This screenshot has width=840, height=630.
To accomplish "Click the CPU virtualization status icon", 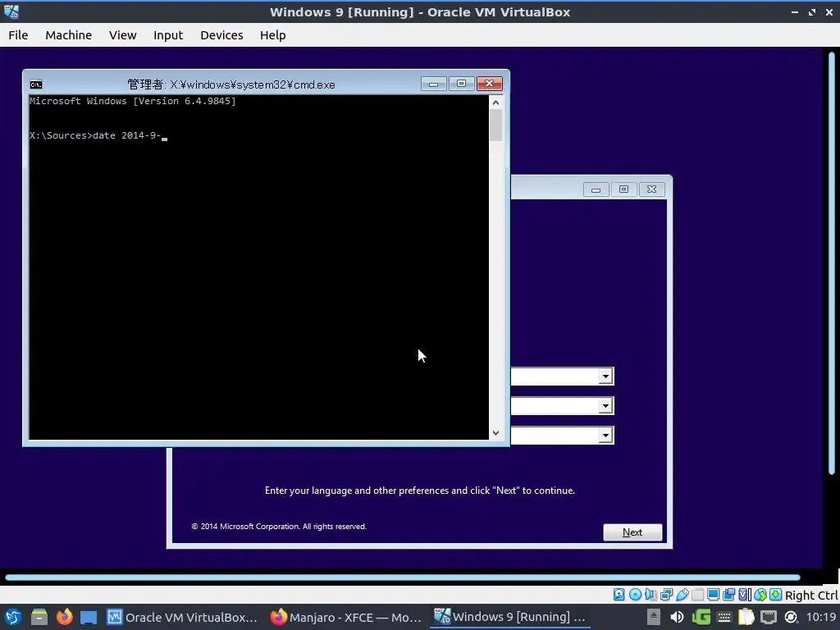I will [x=745, y=595].
